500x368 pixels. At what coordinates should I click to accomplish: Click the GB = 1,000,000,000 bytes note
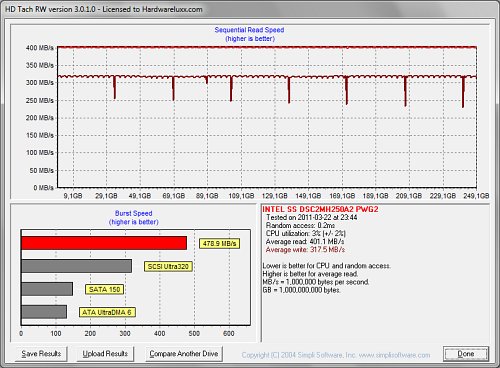pos(301,290)
